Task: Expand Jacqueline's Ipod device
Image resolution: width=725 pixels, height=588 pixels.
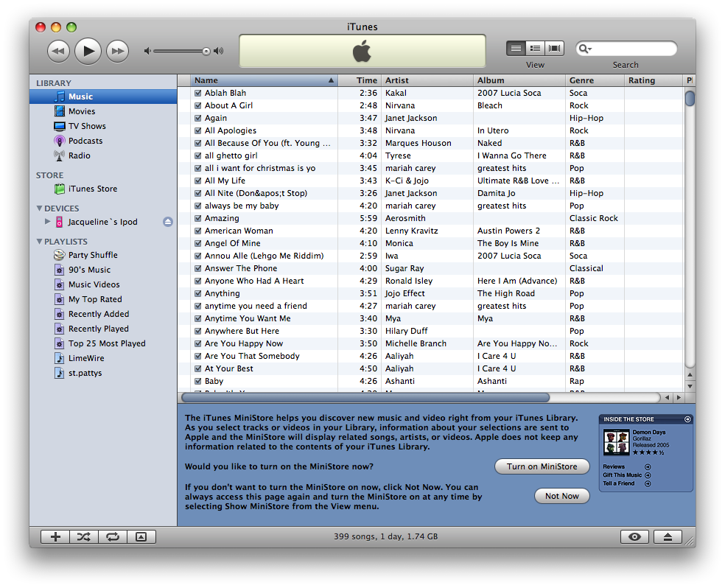Action: 47,222
